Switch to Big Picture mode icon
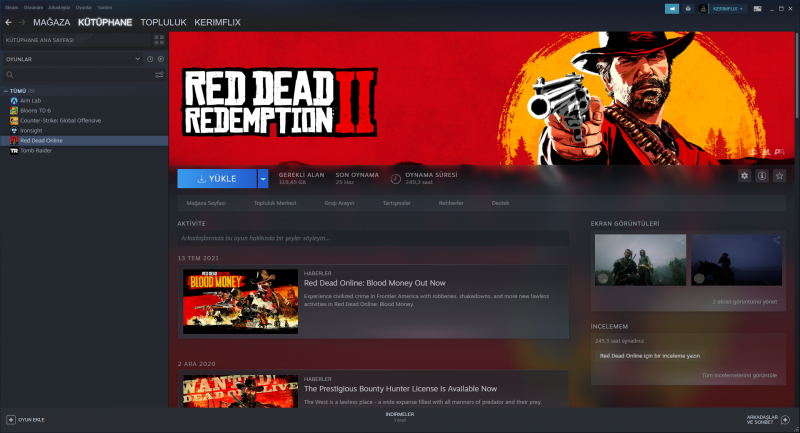 tap(758, 9)
